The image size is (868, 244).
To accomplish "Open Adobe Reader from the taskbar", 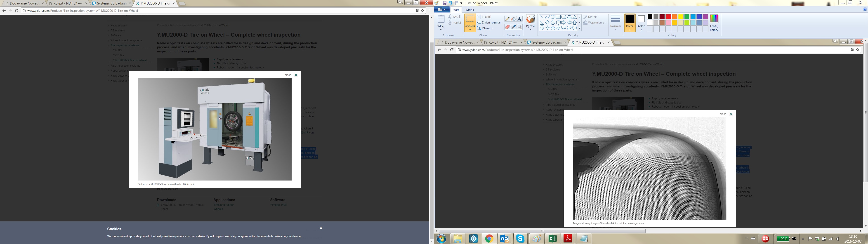I will point(568,239).
